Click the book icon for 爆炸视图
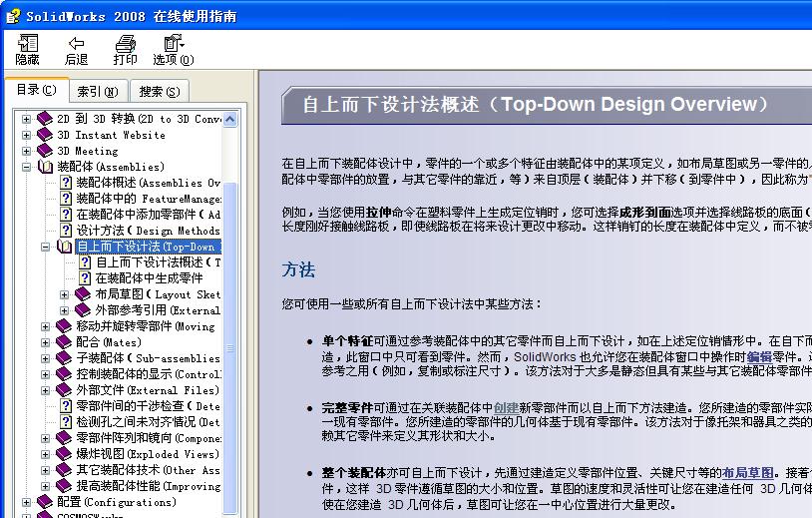Viewport: 812px width, 518px height. 64,454
